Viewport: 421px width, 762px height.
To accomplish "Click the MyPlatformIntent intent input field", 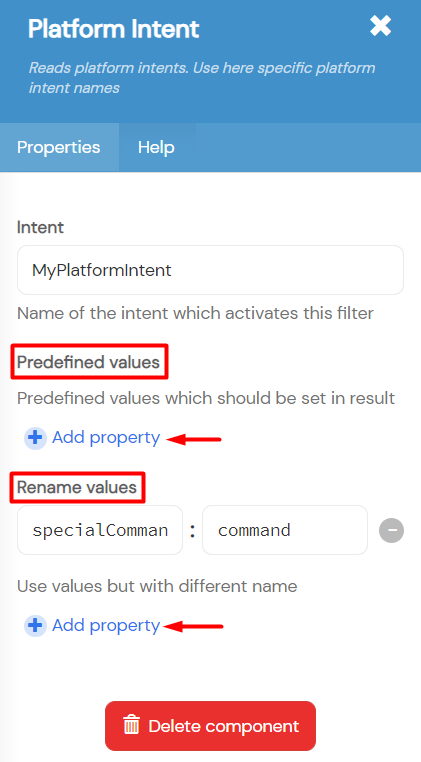I will (210, 270).
